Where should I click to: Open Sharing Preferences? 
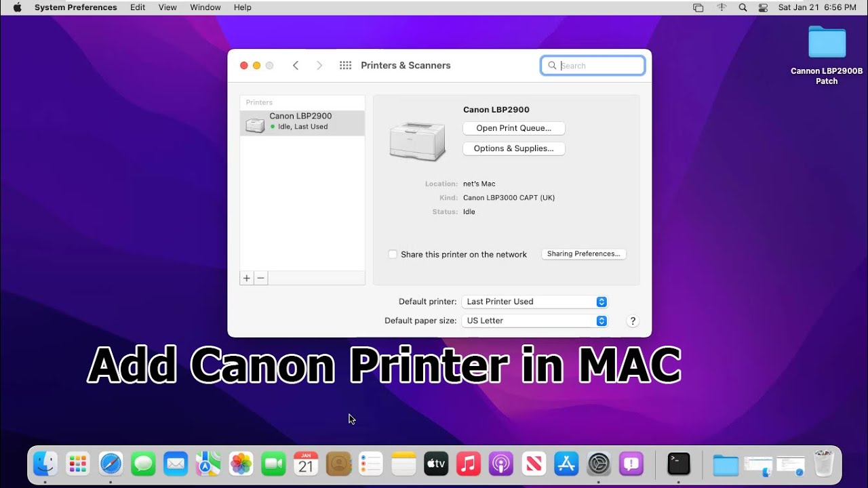click(x=584, y=254)
